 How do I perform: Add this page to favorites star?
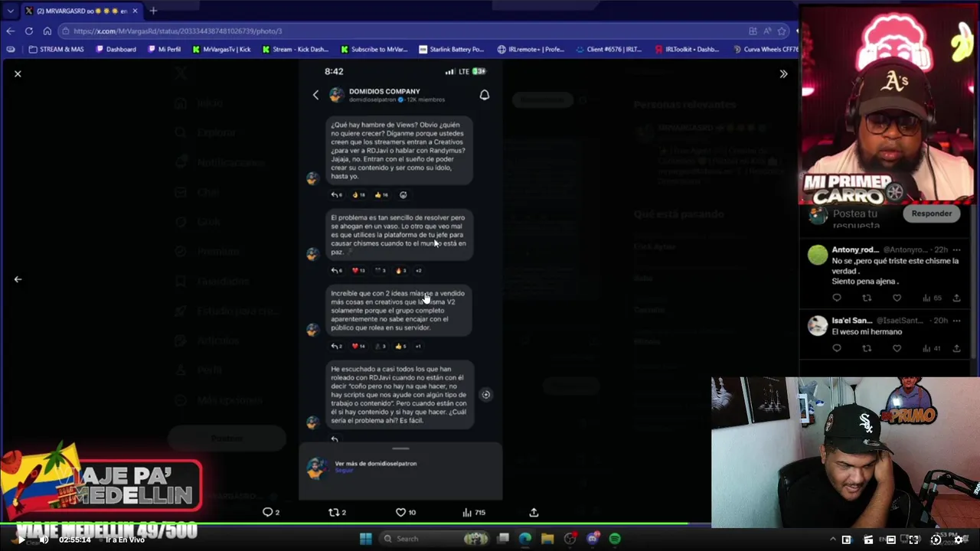click(782, 31)
